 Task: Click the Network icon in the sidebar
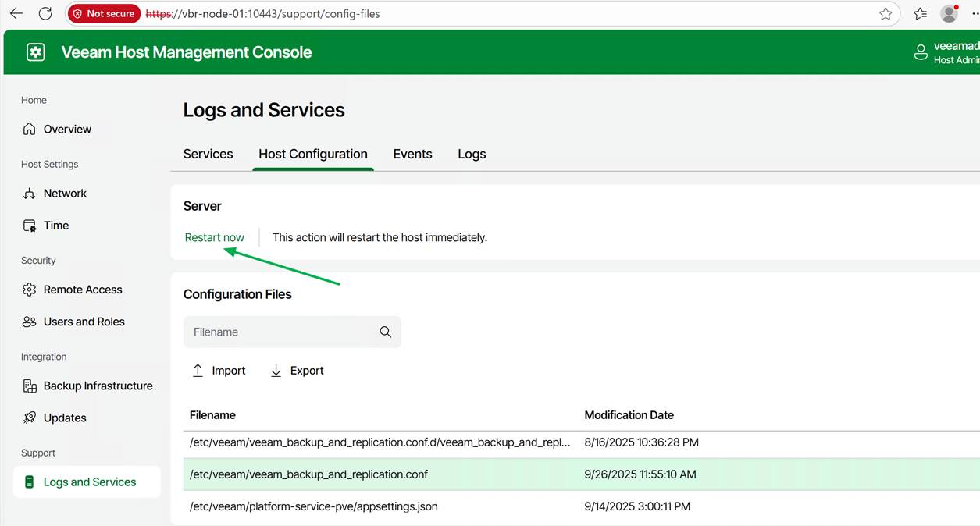point(30,194)
